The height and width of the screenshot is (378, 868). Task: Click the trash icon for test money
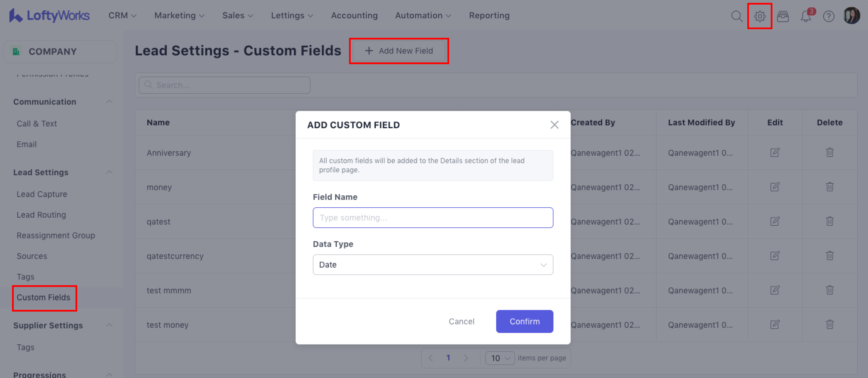pyautogui.click(x=829, y=324)
